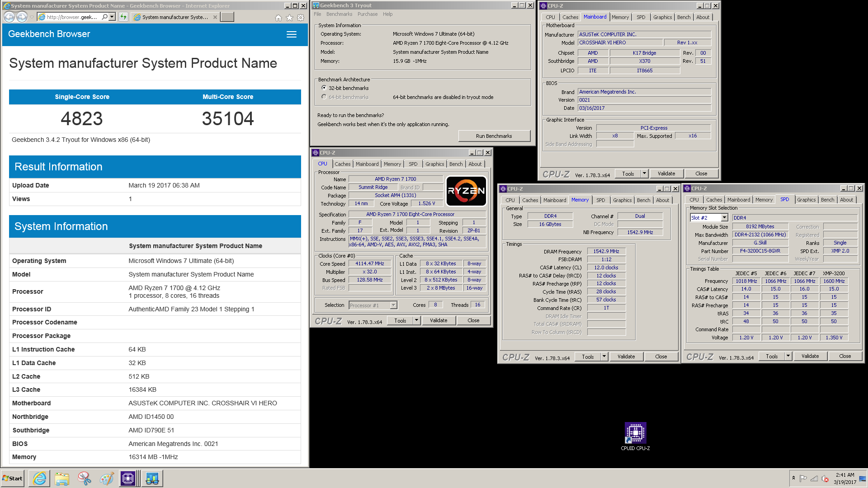This screenshot has width=868, height=488.
Task: Click the taskbar clock showing 2:41 AM
Action: (x=844, y=479)
